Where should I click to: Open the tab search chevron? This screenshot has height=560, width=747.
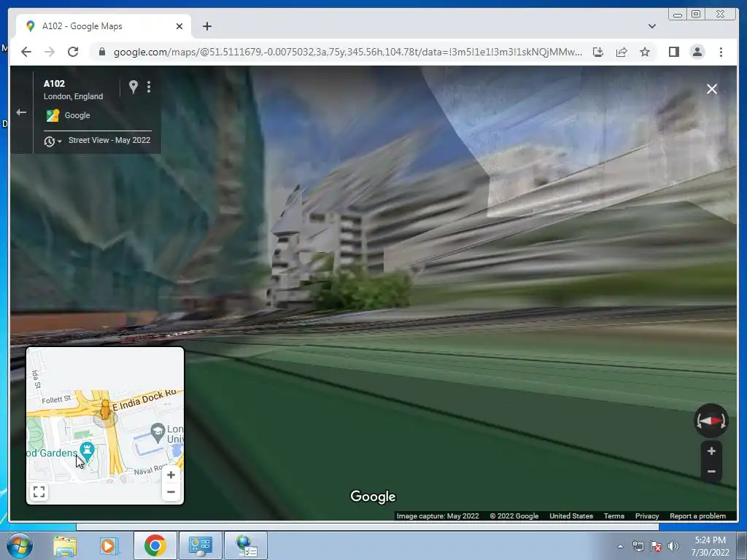click(x=651, y=26)
